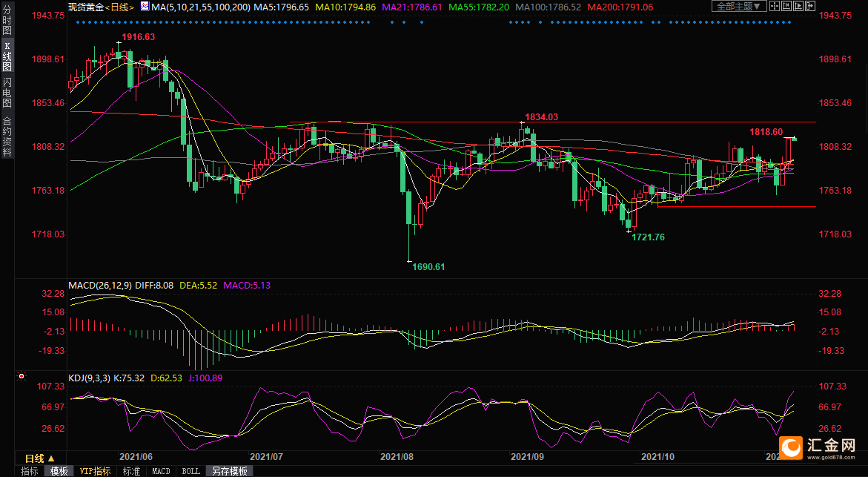Click the red sun icon beside KDJ
This screenshot has height=477, width=868.
pyautogui.click(x=21, y=376)
